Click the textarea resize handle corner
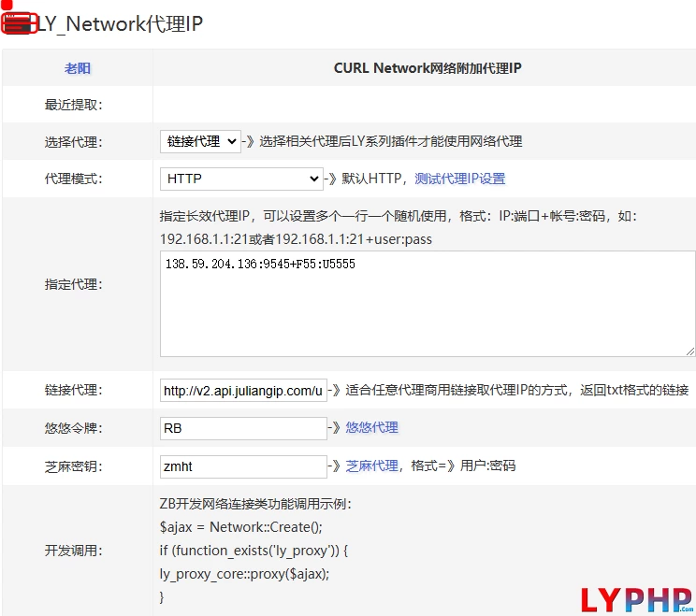Image resolution: width=696 pixels, height=616 pixels. 689,351
